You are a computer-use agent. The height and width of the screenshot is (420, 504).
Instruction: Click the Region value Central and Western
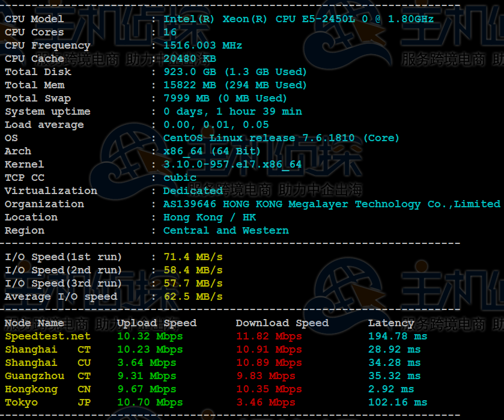coord(226,230)
